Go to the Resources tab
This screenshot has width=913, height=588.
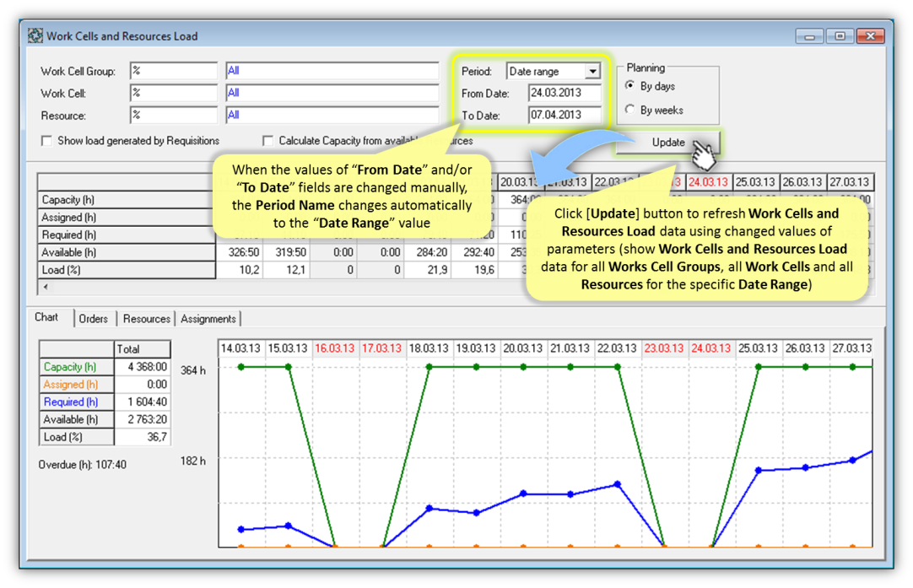(146, 319)
